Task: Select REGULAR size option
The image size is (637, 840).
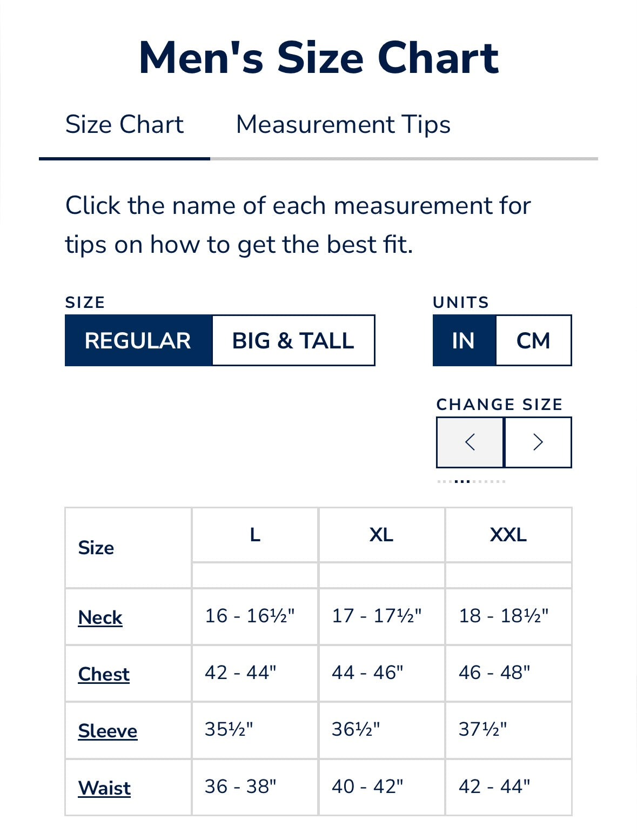Action: click(138, 340)
